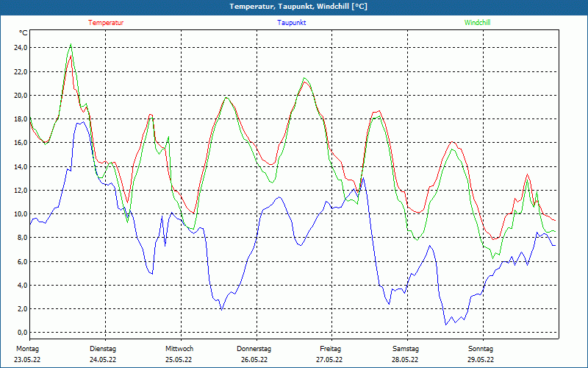Click the 0,0 y-axis value
This screenshot has height=368, width=588.
(22, 333)
